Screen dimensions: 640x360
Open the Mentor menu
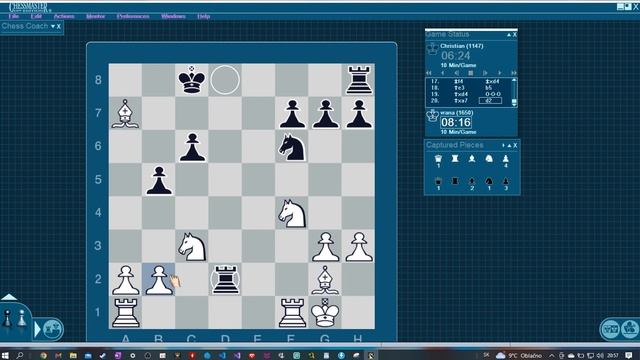[x=96, y=16]
